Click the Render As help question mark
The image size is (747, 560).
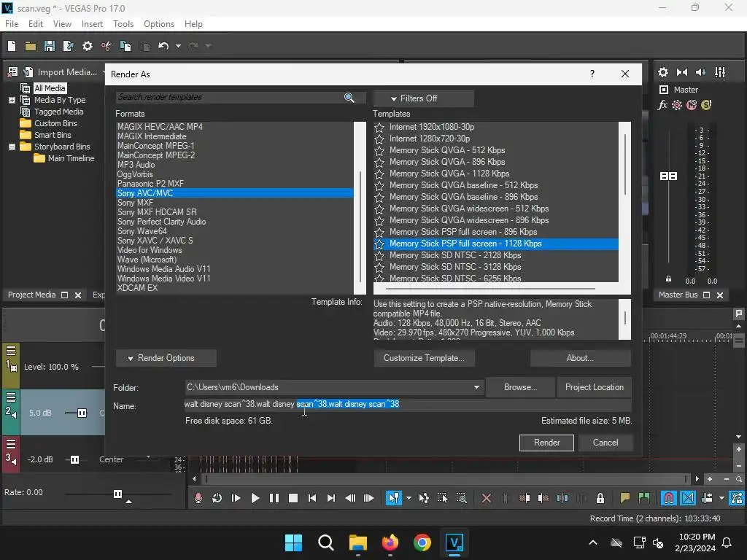tap(592, 74)
